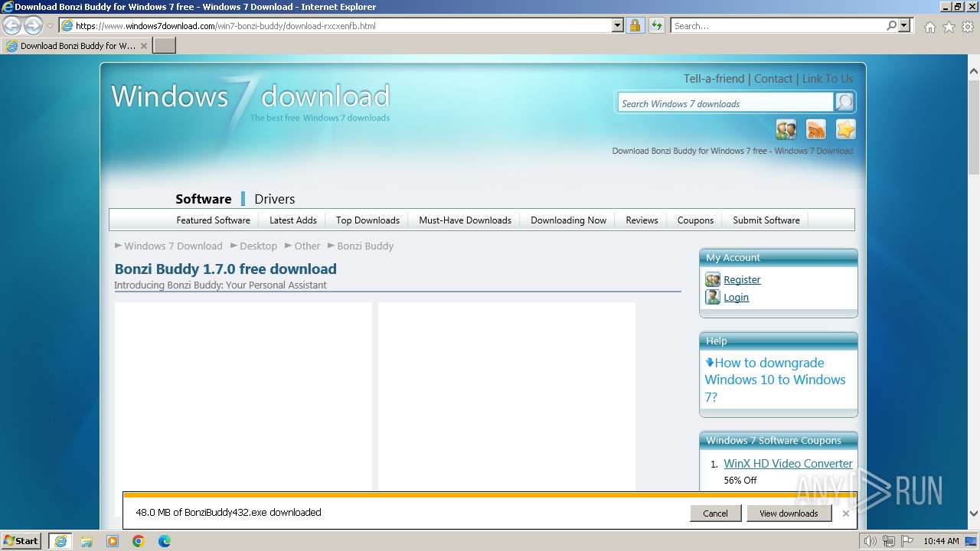The width and height of the screenshot is (980, 551).
Task: Click the magnifier icon in IE search box
Action: coord(891,26)
